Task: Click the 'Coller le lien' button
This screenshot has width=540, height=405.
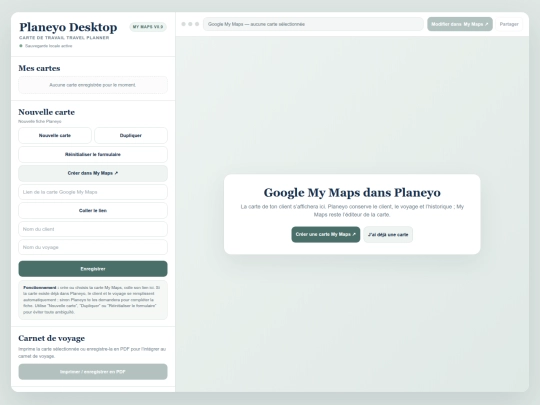Action: coord(93,210)
